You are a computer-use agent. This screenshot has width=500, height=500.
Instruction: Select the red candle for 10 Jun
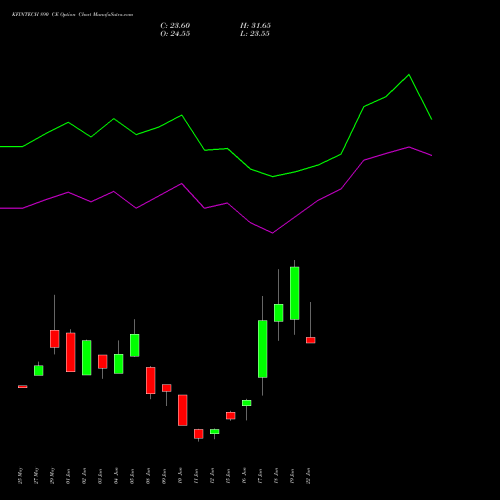[x=183, y=410]
